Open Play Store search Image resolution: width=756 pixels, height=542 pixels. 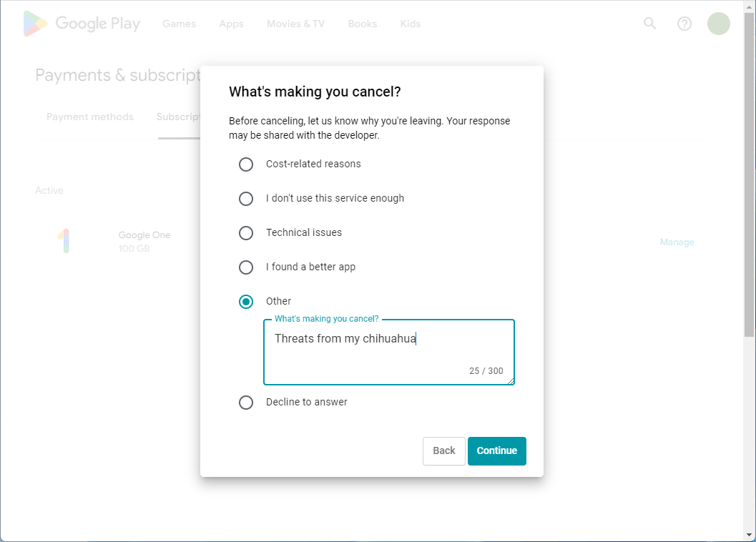[x=649, y=24]
